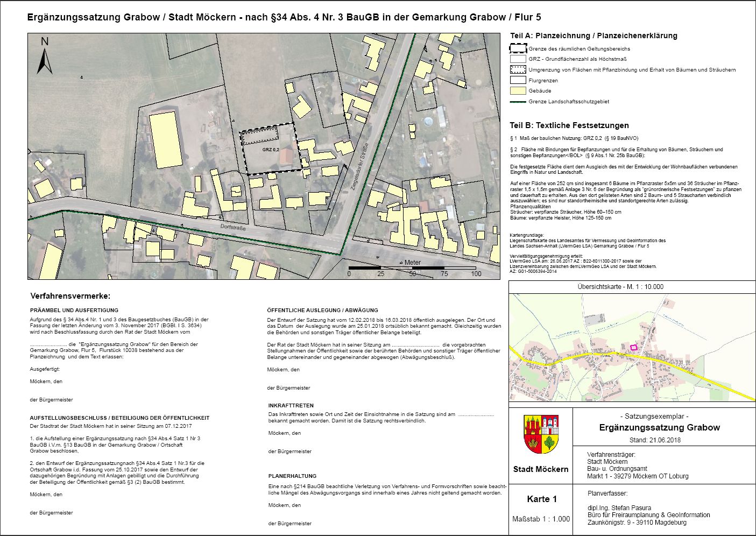Select the dotted Pflanzbindung legend symbol

[518, 69]
